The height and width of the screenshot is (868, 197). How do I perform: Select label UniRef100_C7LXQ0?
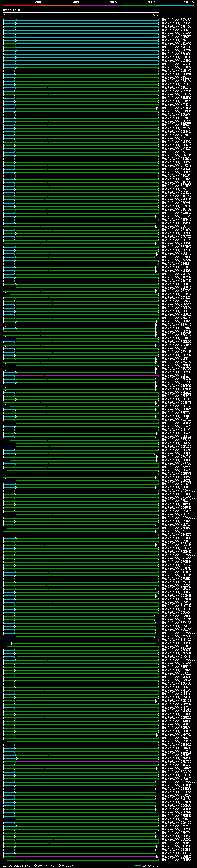[177, 379]
